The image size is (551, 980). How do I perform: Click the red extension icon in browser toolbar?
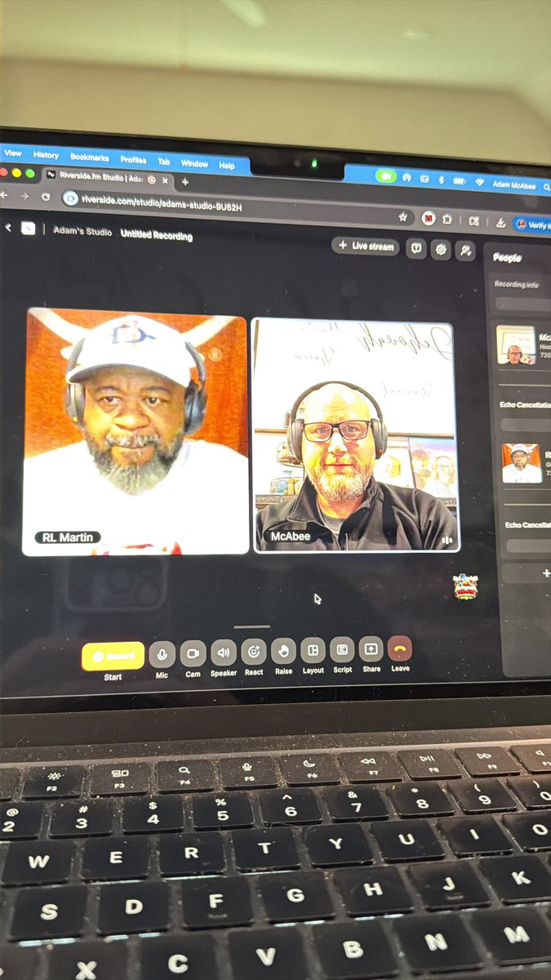tap(429, 218)
